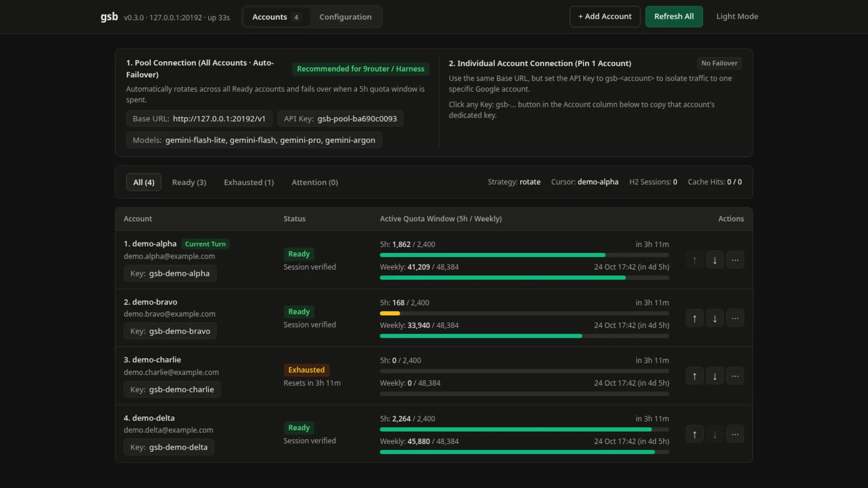Click the Recommended for 9router / Harness badge

click(x=360, y=69)
